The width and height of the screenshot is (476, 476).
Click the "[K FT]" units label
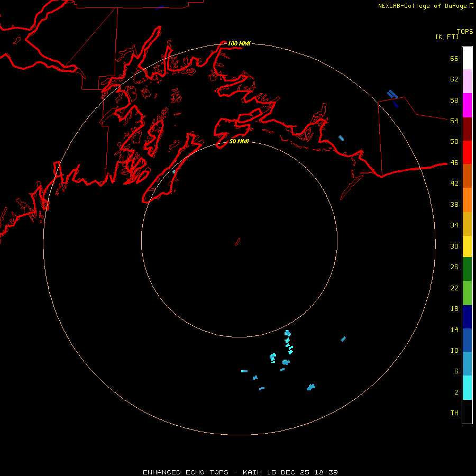[447, 36]
